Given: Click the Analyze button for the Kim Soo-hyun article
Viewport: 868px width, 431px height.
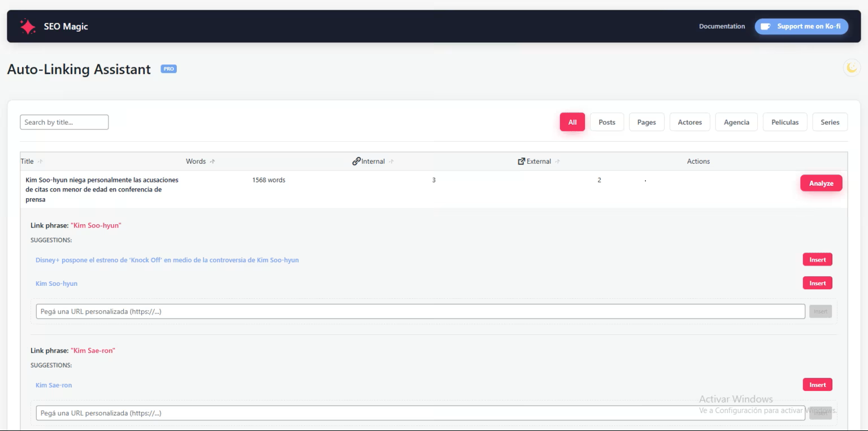Looking at the screenshot, I should tap(821, 183).
